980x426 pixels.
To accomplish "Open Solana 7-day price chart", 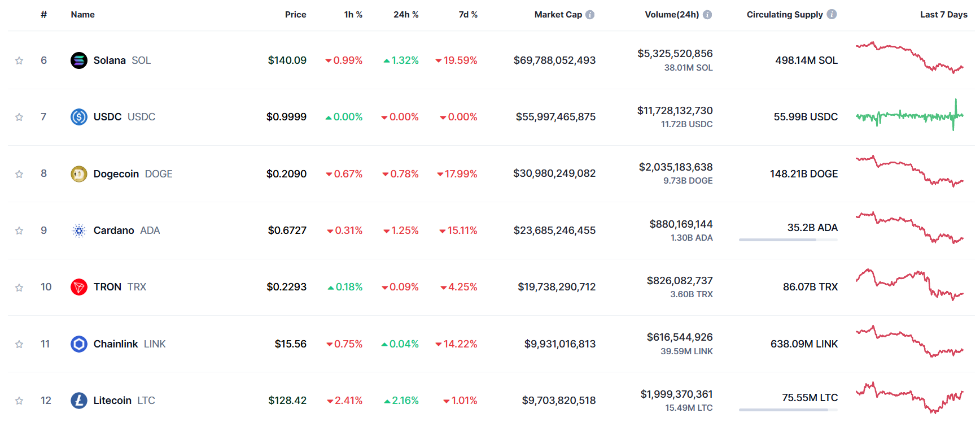I will 909,58.
